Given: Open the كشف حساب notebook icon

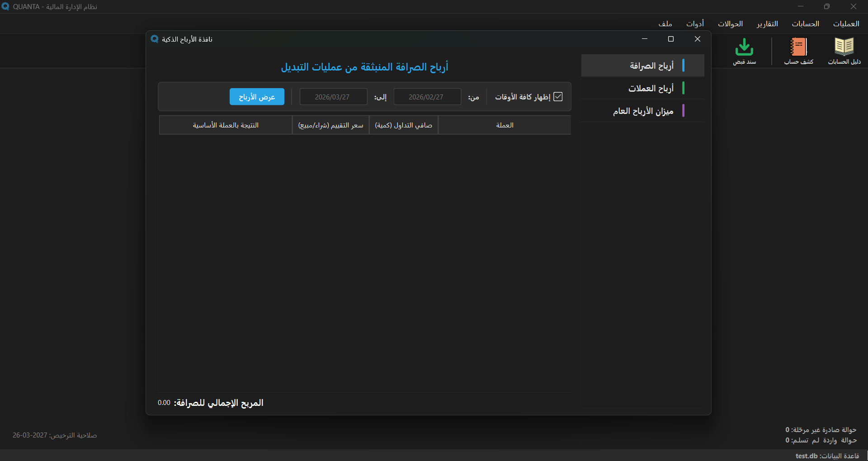Looking at the screenshot, I should (x=798, y=47).
